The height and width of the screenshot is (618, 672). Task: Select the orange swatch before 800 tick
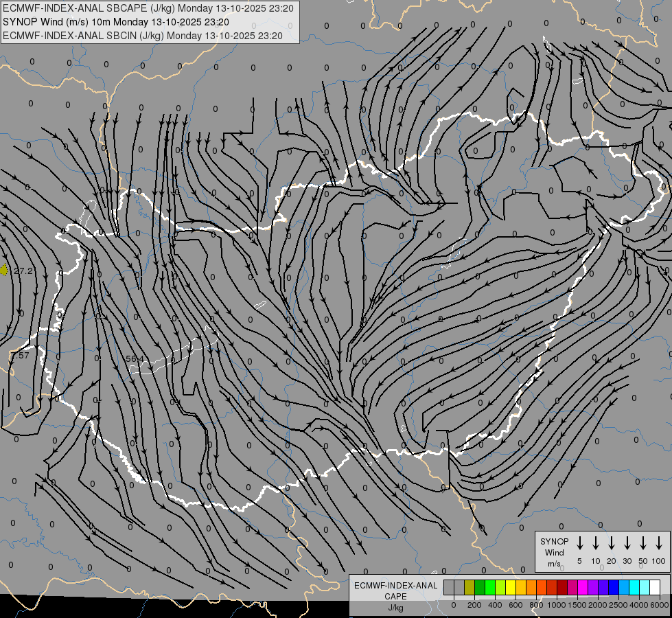pyautogui.click(x=531, y=587)
